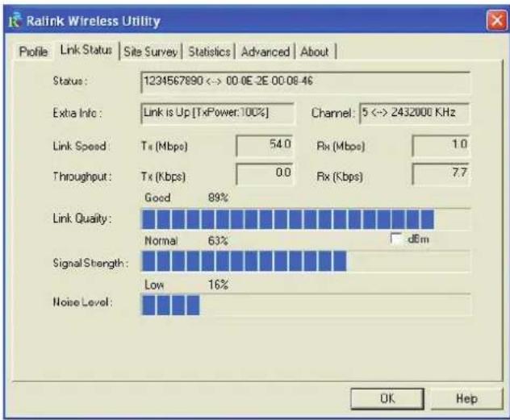
Task: Click the 'Extra Info:' label
Action: click(77, 113)
